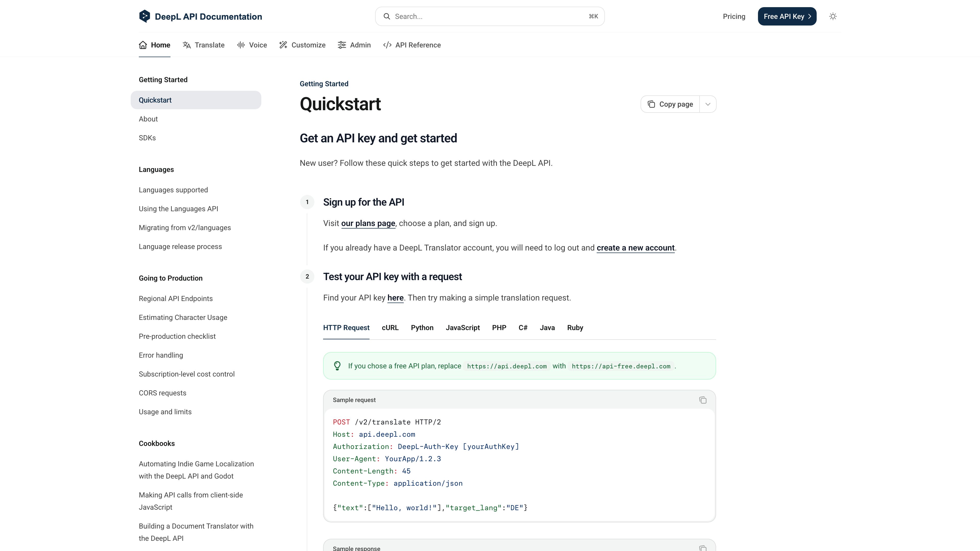Open the Pricing link
This screenshot has height=551, width=980.
[x=734, y=16]
